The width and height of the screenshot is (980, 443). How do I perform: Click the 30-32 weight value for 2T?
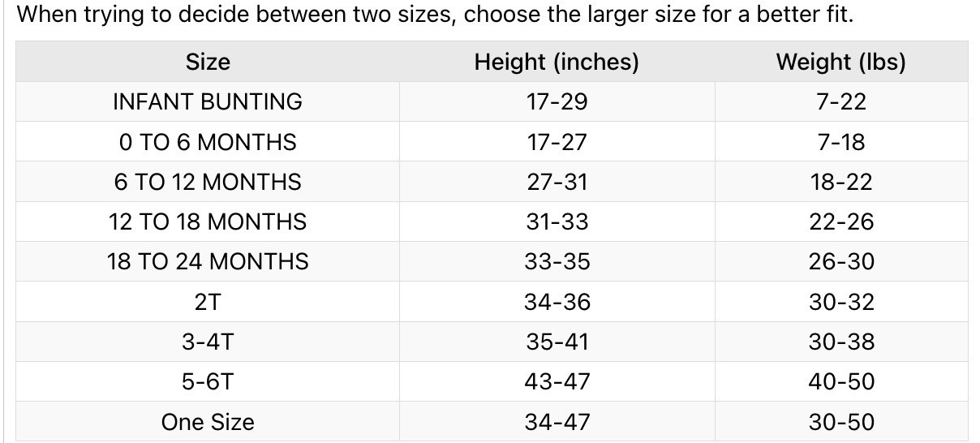pyautogui.click(x=841, y=302)
